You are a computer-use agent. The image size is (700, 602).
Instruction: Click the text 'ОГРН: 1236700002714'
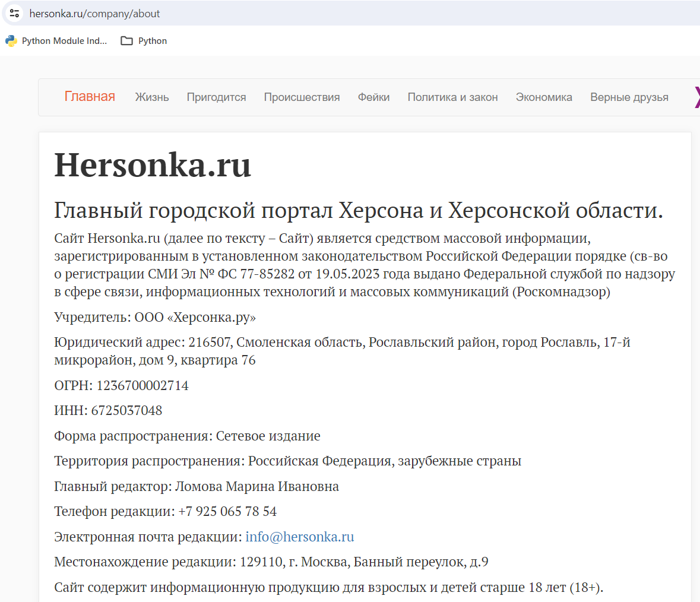[122, 385]
